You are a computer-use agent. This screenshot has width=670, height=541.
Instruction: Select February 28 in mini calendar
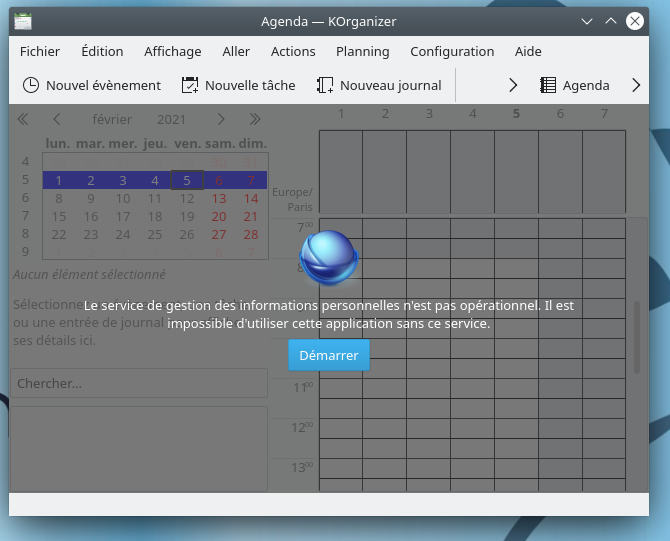point(251,234)
